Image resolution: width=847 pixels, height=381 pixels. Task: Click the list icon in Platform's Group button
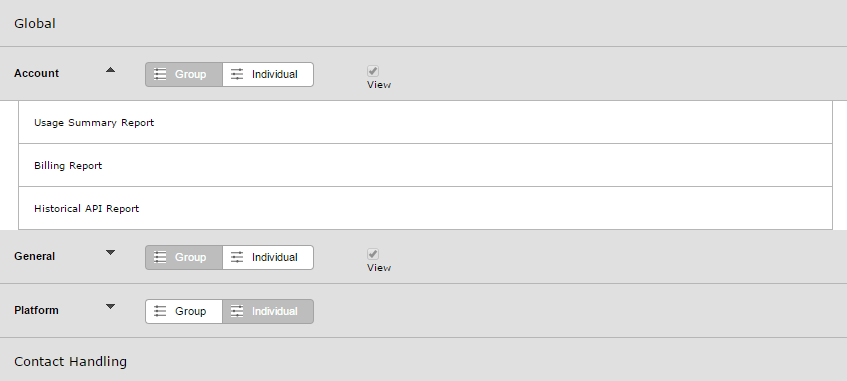coord(160,311)
